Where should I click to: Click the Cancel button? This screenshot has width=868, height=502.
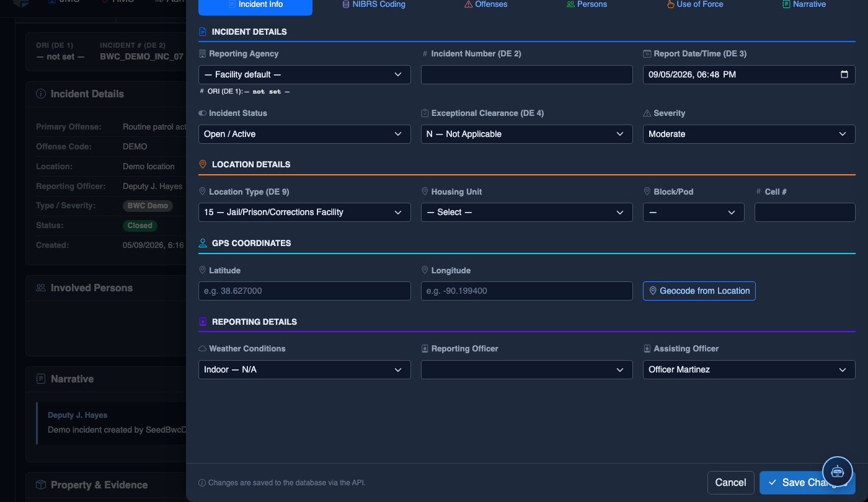coord(731,483)
